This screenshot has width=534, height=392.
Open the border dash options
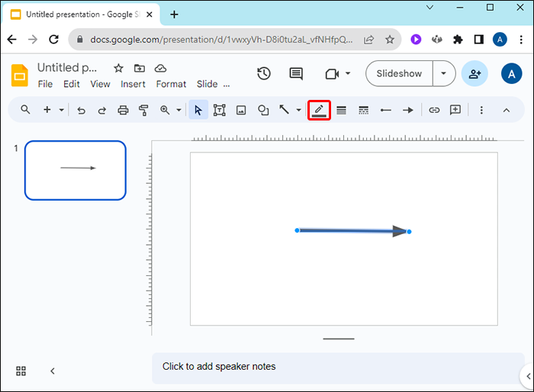click(x=363, y=110)
